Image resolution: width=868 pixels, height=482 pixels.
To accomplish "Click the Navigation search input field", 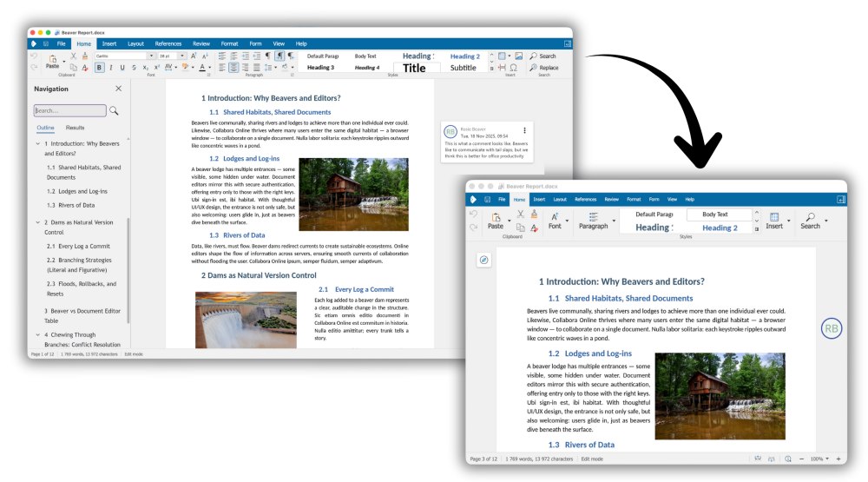I will coord(69,111).
